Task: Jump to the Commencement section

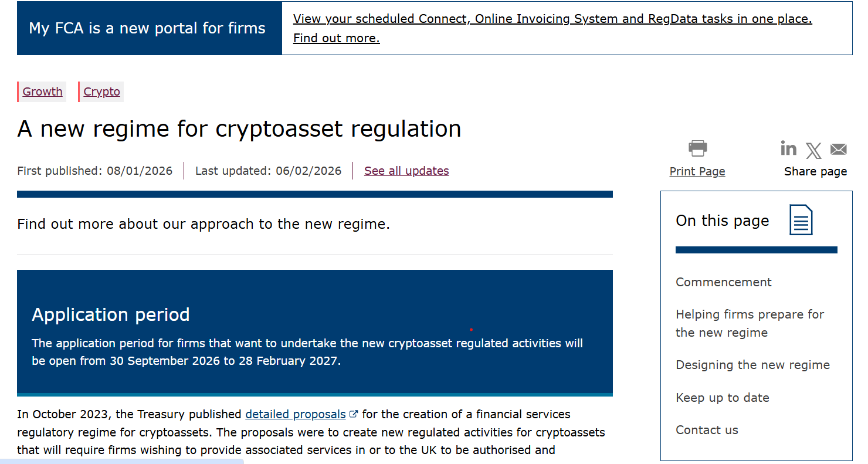Action: [723, 282]
